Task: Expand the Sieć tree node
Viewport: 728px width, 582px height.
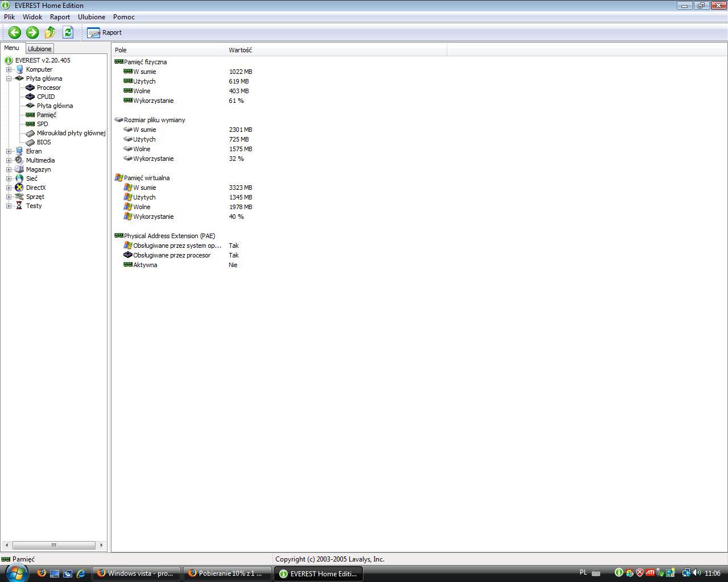Action: pos(9,178)
